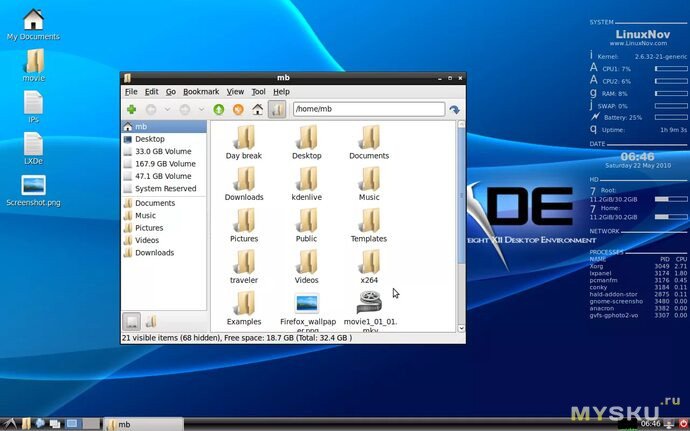Screen dimensions: 690x431
Task: Switch the side pane to directory tree view
Action: coord(151,321)
